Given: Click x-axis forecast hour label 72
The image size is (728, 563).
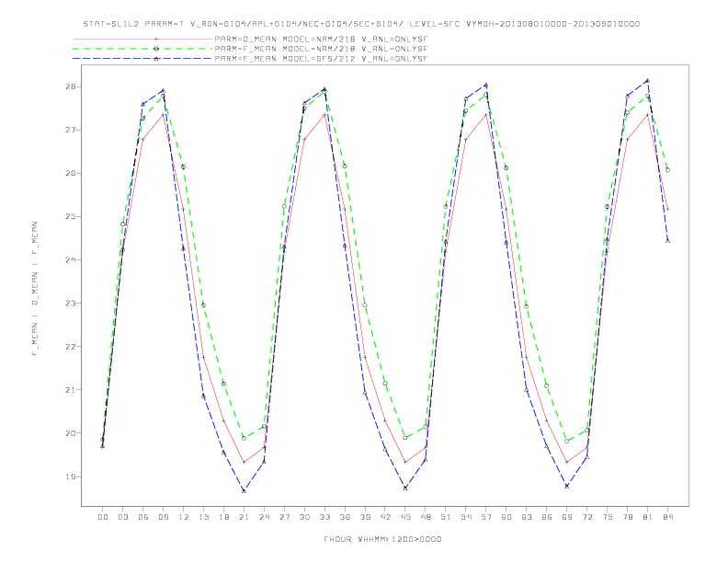Looking at the screenshot, I should pos(587,517).
